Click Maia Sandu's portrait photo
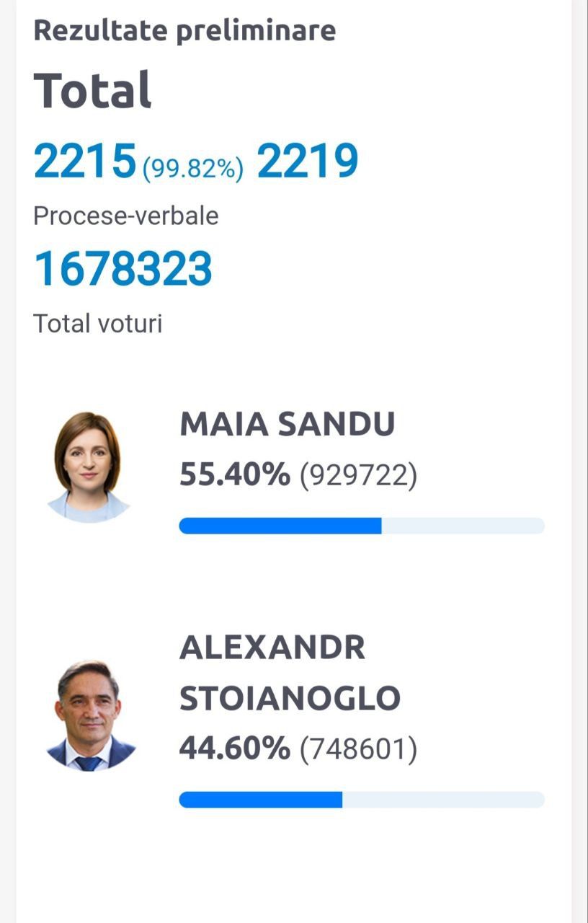 (88, 467)
